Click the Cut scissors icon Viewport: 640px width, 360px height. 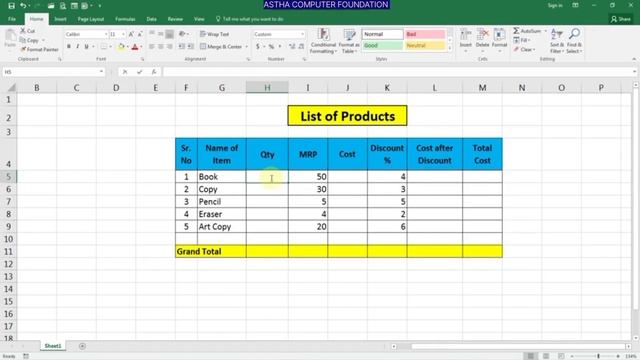23,31
